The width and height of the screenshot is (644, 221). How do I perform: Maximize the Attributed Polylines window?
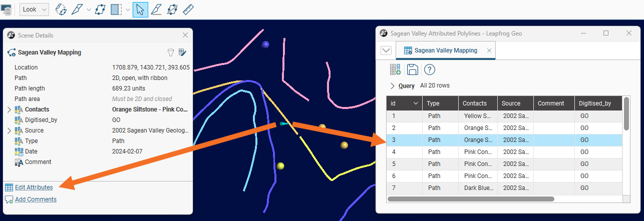(x=606, y=33)
